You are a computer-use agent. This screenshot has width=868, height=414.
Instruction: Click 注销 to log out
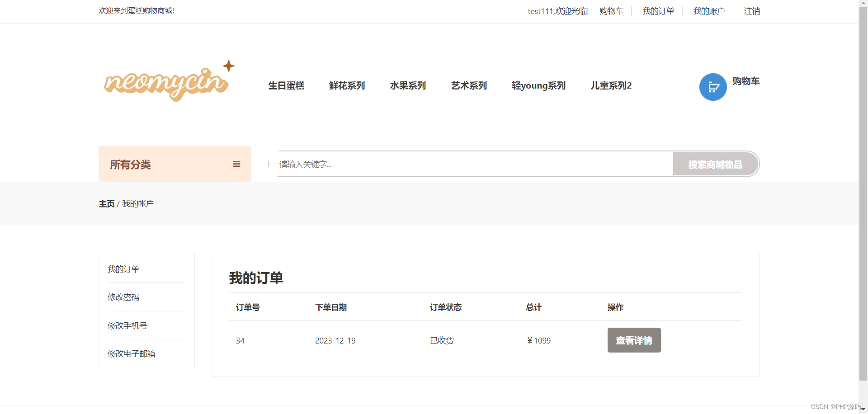[752, 11]
